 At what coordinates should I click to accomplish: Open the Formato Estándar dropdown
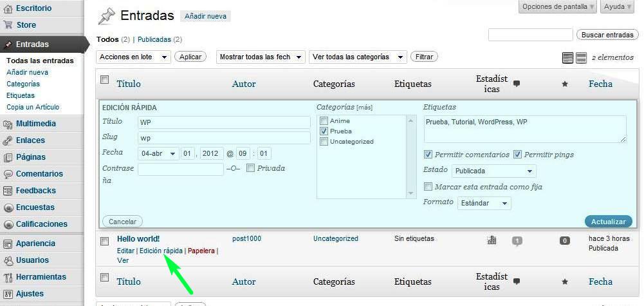click(485, 204)
